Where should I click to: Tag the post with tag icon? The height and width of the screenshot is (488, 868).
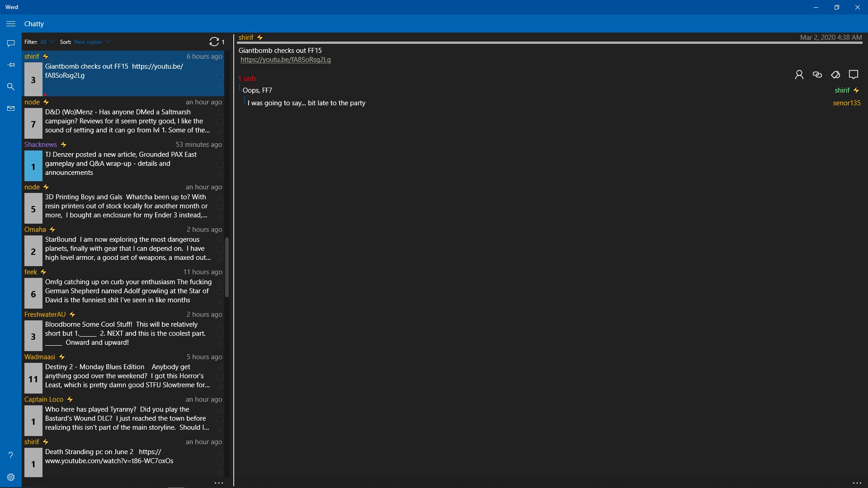[x=835, y=75]
